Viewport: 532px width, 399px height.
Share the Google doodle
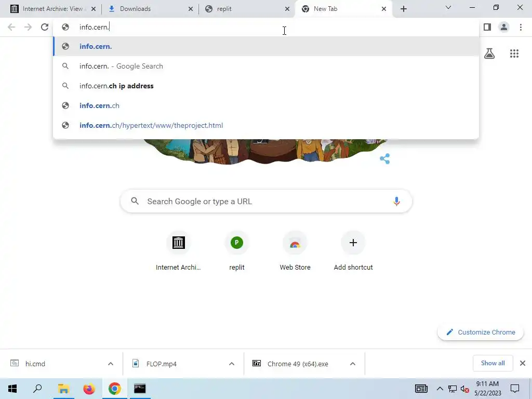(385, 158)
